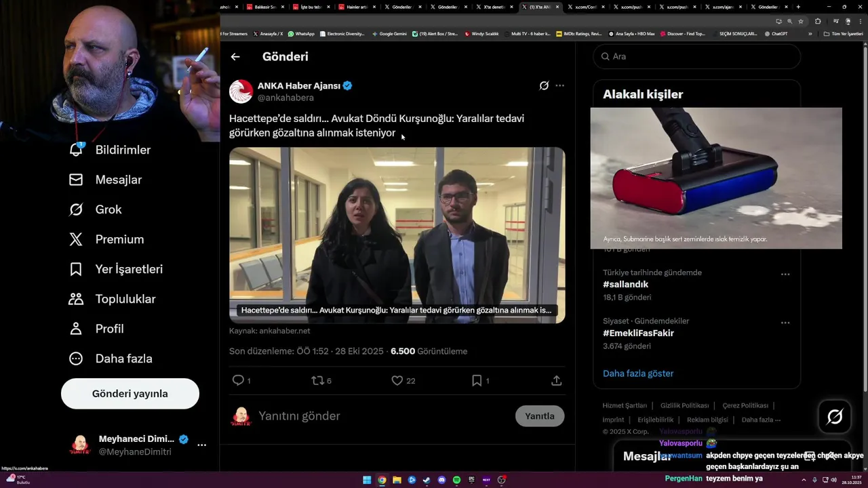Click Daha fazla göster under trends
Image resolution: width=868 pixels, height=488 pixels.
(638, 373)
